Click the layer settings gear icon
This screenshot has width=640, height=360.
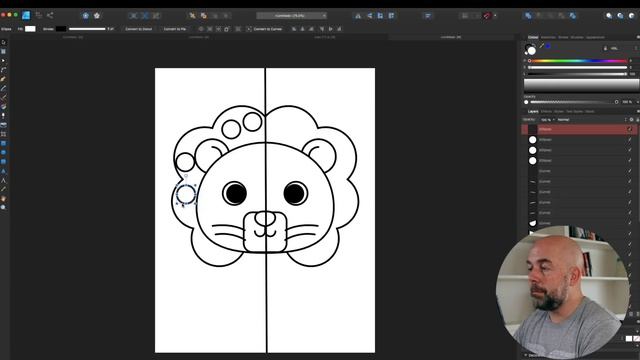[631, 120]
